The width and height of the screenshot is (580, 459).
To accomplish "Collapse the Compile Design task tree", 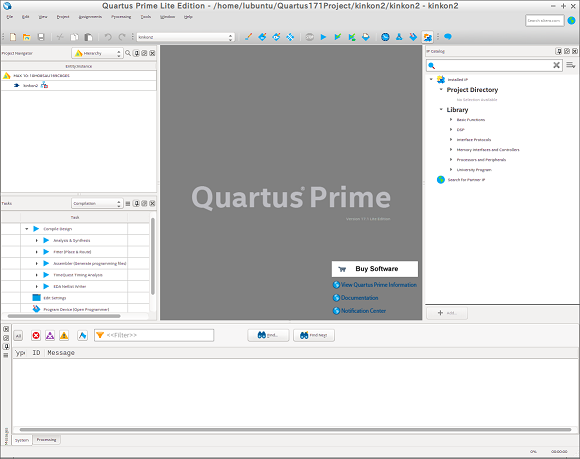I will coord(27,229).
